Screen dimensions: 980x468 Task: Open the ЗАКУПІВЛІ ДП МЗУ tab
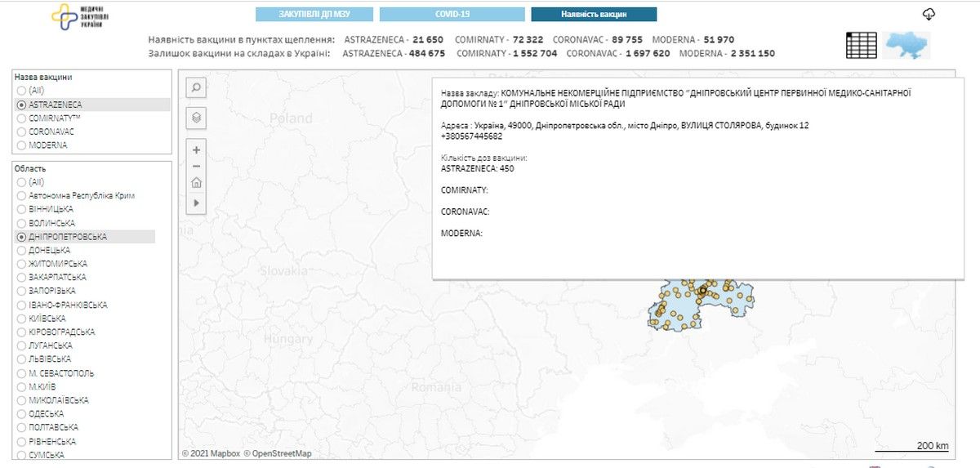(x=314, y=15)
